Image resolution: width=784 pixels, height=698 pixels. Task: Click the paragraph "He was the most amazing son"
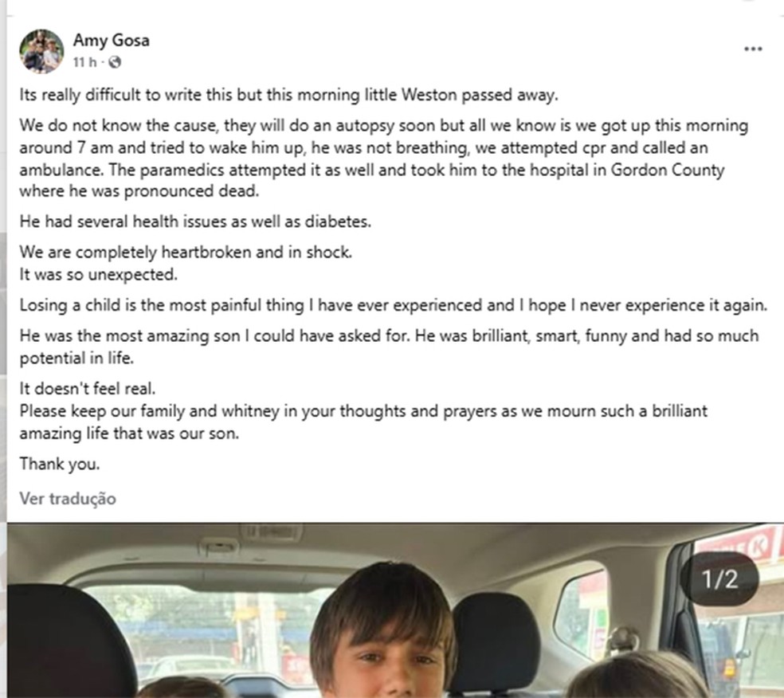click(x=388, y=346)
